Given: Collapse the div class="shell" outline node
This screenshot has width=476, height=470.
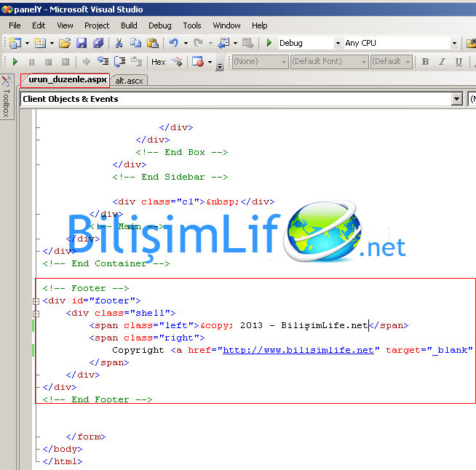Looking at the screenshot, I should tap(36, 314).
